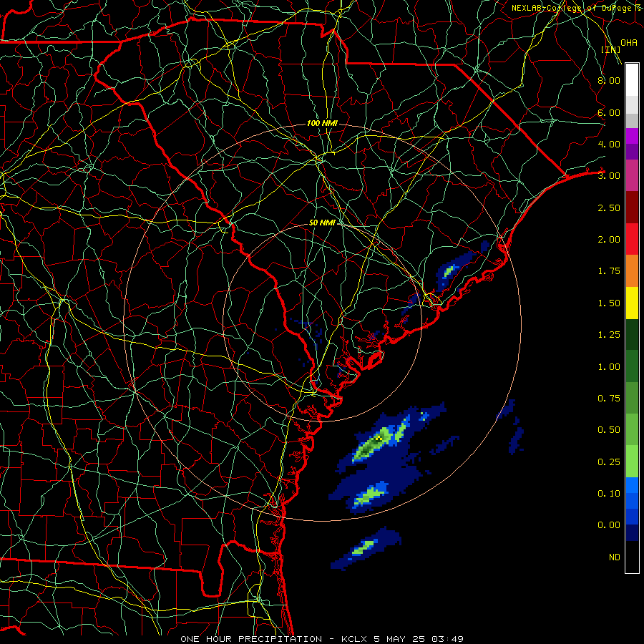644x644 pixels.
Task: Click the '0.50' legend value
Action: click(x=609, y=430)
